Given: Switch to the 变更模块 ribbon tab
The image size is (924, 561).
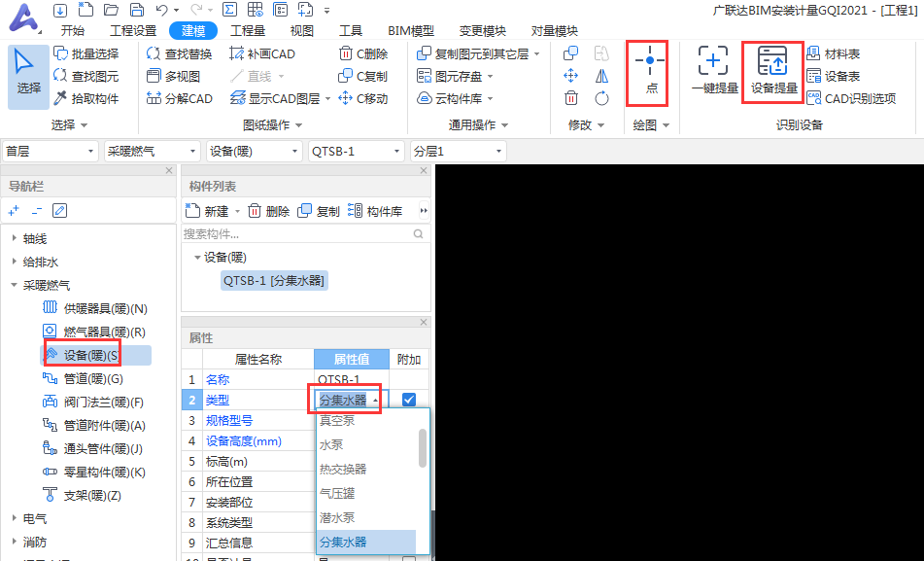Looking at the screenshot, I should coord(483,31).
